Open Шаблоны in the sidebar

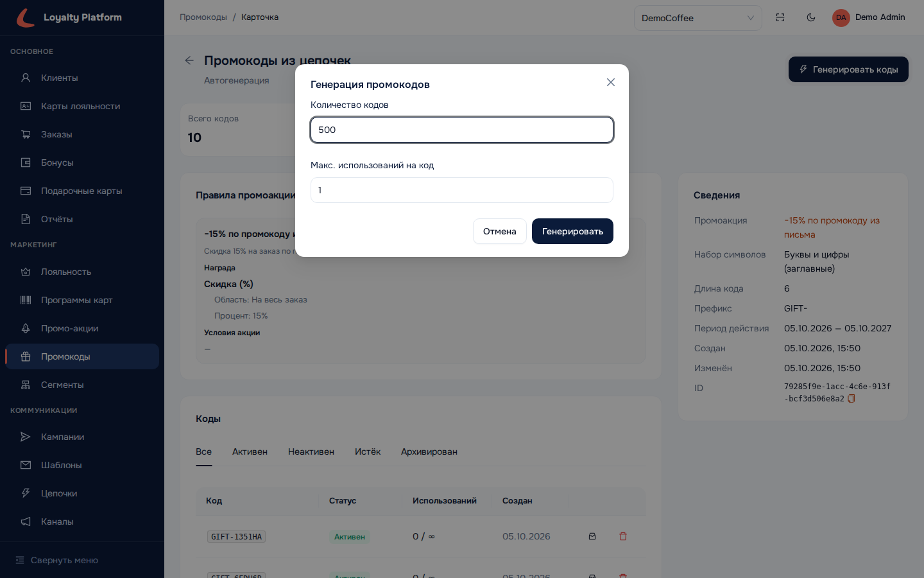pos(82,465)
